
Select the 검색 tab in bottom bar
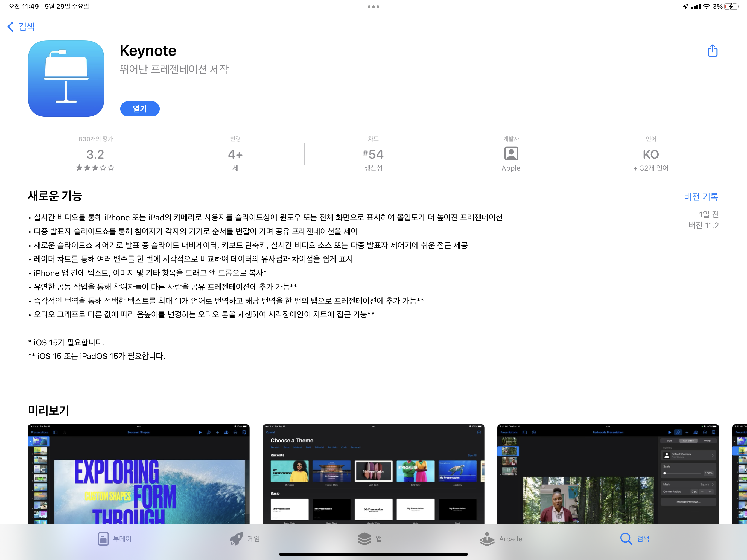pos(635,538)
